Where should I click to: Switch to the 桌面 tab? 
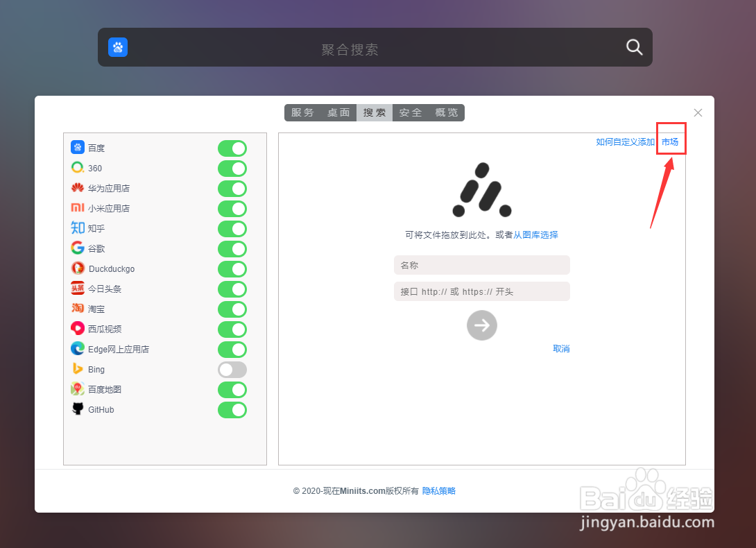coord(338,112)
